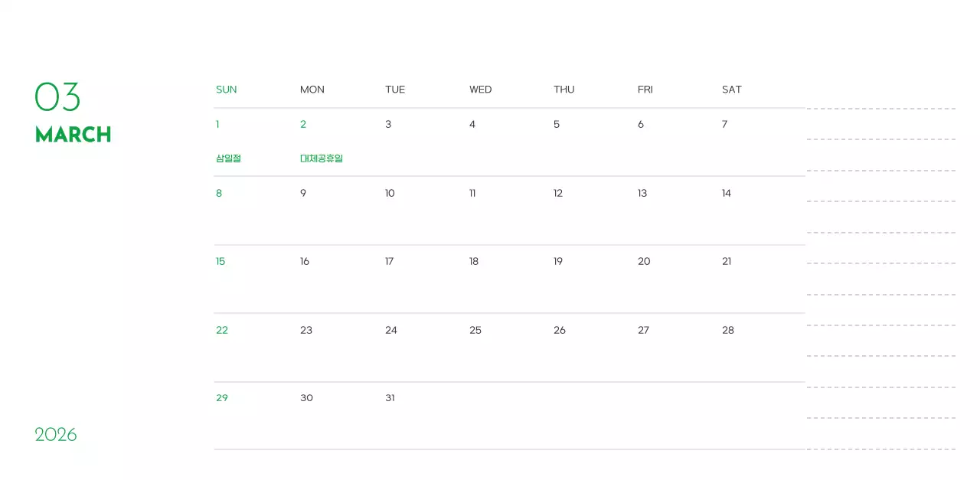The image size is (980, 480).
Task: Select the date 11
Action: [x=472, y=193]
